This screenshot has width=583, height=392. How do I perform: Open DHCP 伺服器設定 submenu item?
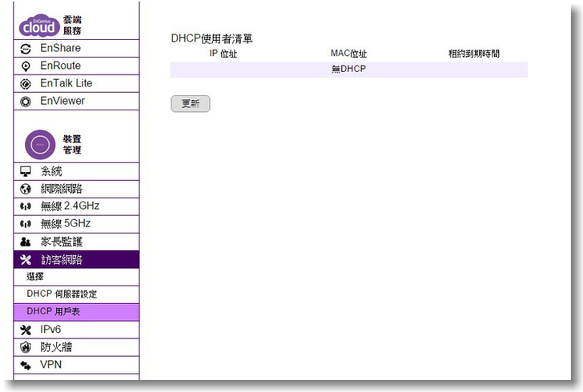[x=62, y=294]
